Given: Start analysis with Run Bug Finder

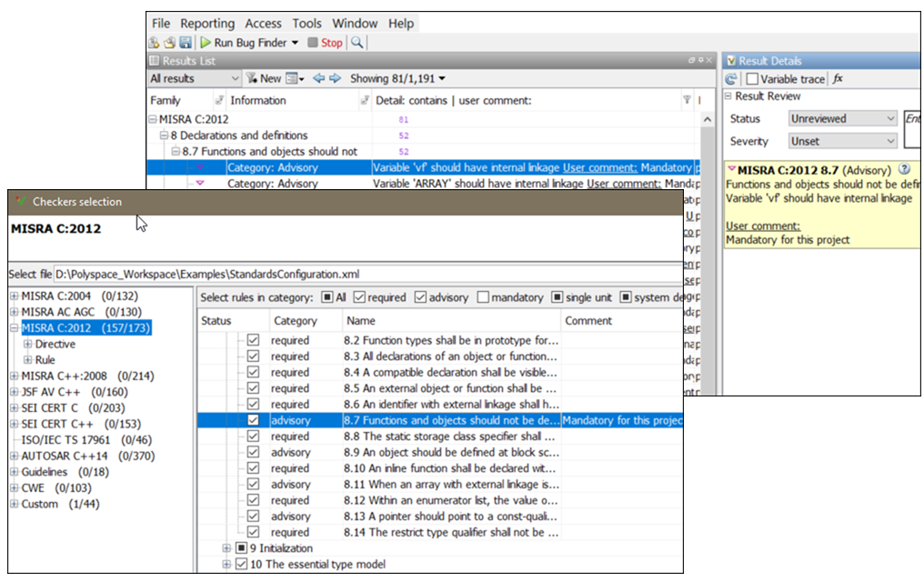Looking at the screenshot, I should click(244, 43).
